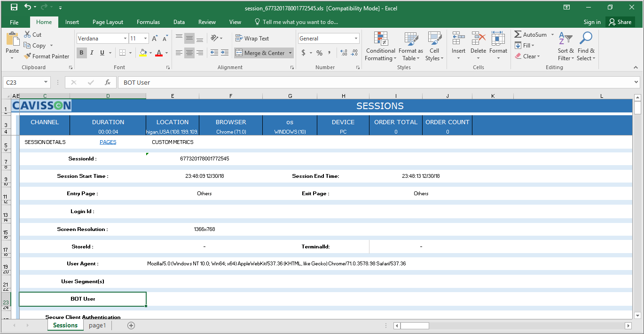Open the Delete cells button
This screenshot has height=334, width=644.
478,46
